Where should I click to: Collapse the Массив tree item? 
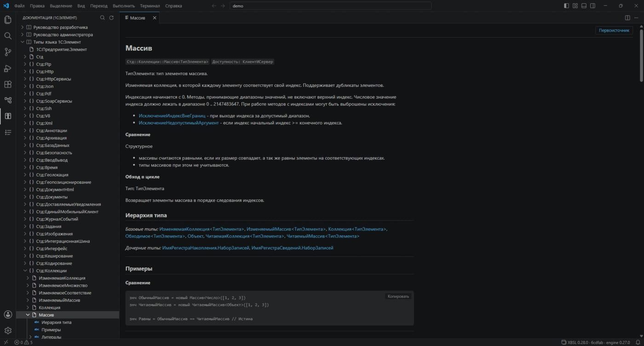[x=28, y=315]
